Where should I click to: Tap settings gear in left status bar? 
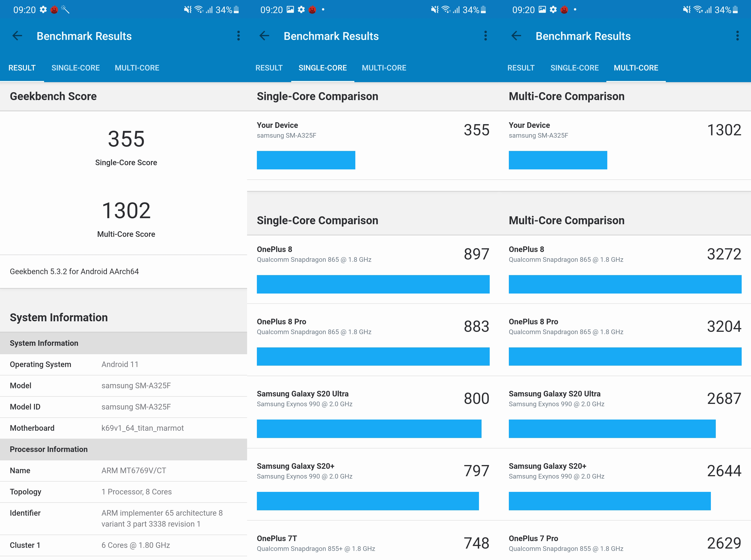click(x=43, y=10)
